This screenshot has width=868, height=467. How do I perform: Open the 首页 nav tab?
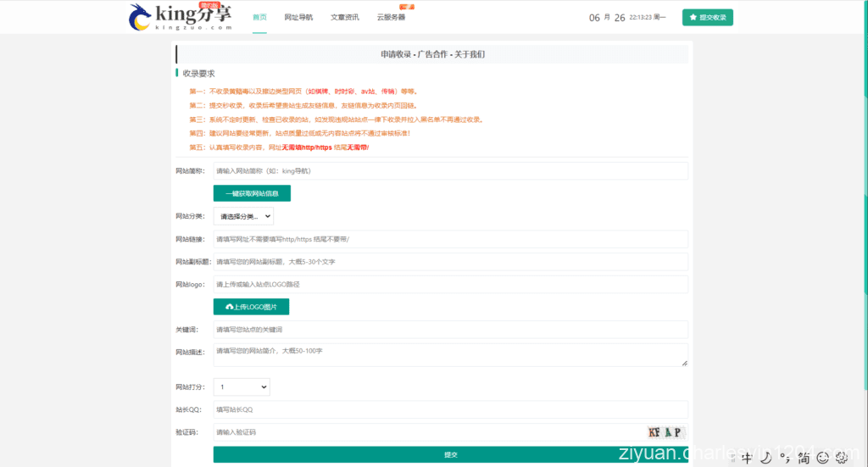tap(259, 17)
